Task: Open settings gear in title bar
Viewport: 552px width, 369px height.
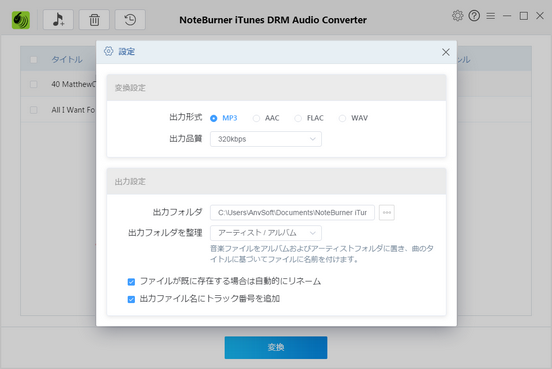Action: tap(457, 16)
